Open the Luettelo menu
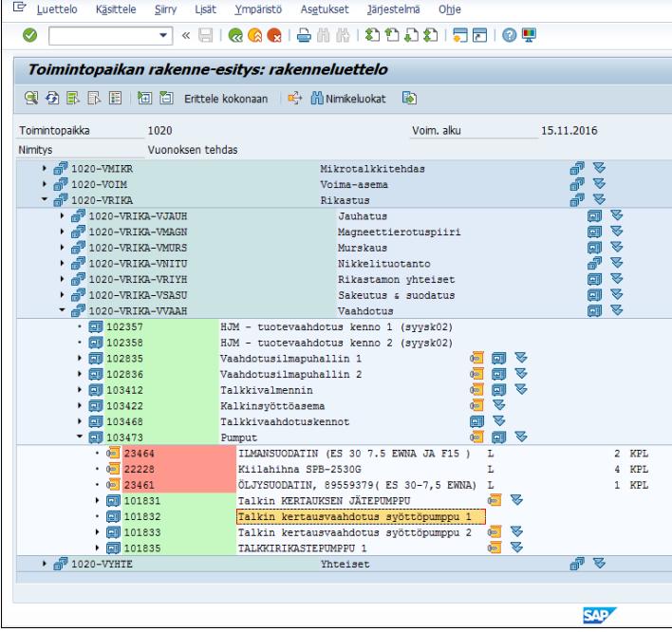 [x=57, y=9]
